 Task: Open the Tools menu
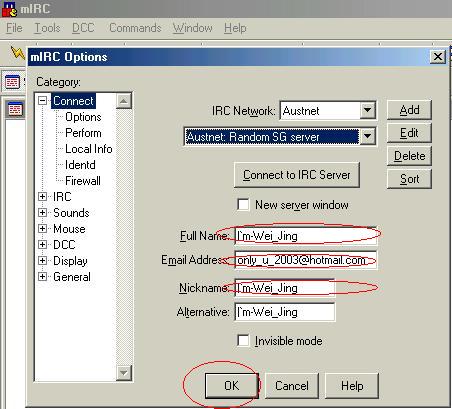[47, 28]
